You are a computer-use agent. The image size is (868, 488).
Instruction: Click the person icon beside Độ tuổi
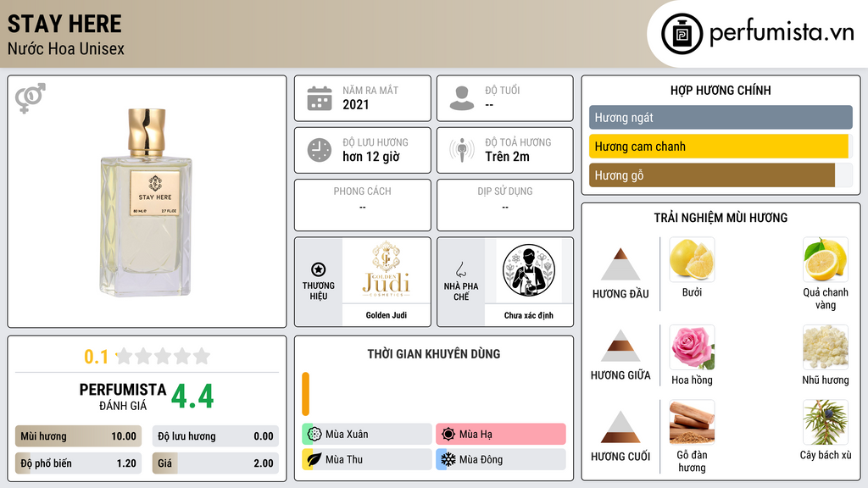pyautogui.click(x=462, y=98)
